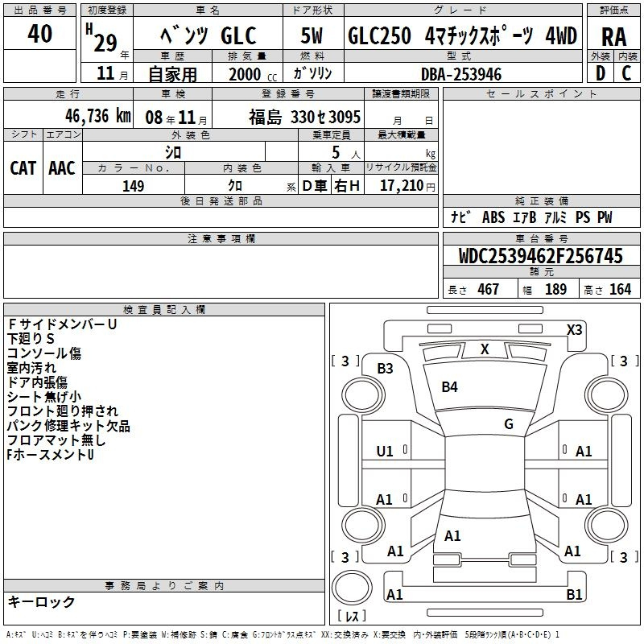Select the note フロアマット無し
The height and width of the screenshot is (644, 644).
56,440
